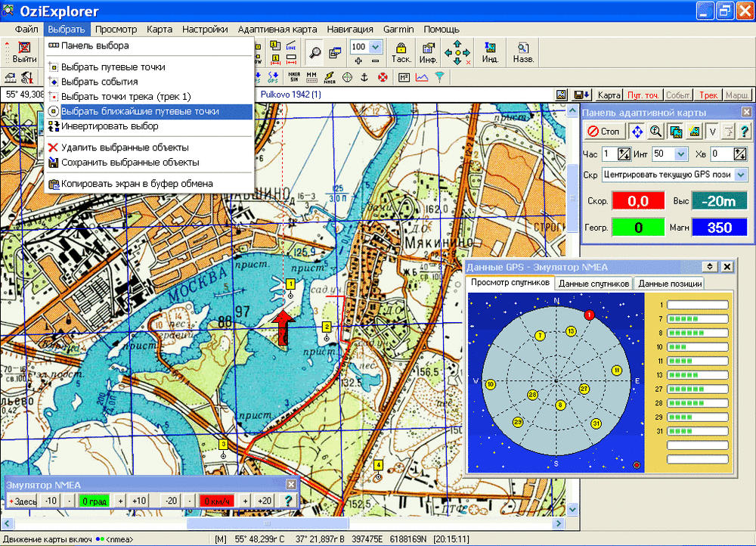The width and height of the screenshot is (756, 546).
Task: Click the anchor alarm icon
Action: tap(364, 77)
